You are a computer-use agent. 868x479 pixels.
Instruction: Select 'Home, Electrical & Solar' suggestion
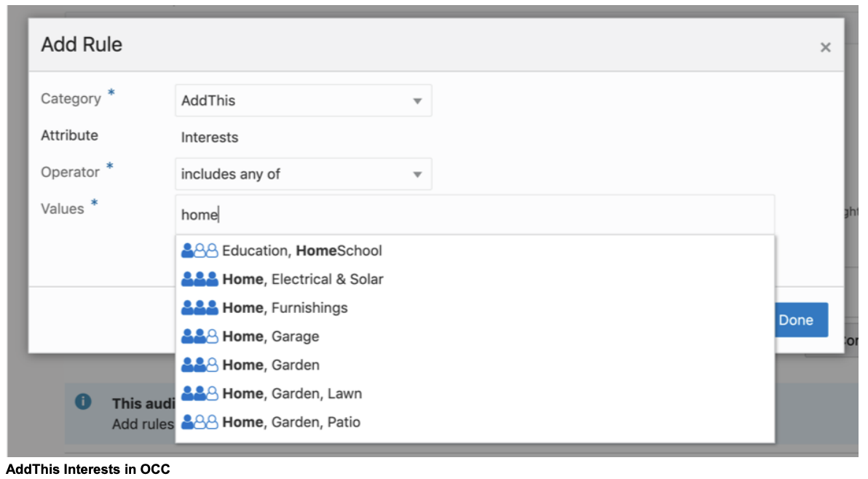[475, 280]
